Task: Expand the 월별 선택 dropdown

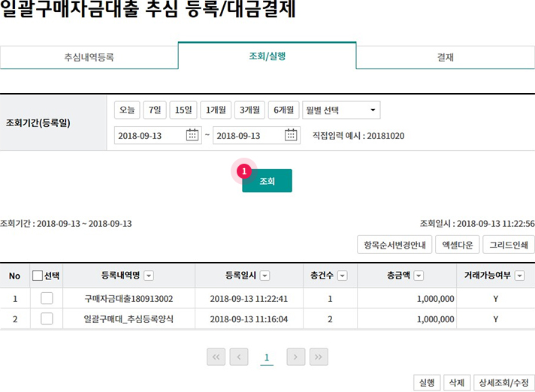Action: (x=340, y=110)
